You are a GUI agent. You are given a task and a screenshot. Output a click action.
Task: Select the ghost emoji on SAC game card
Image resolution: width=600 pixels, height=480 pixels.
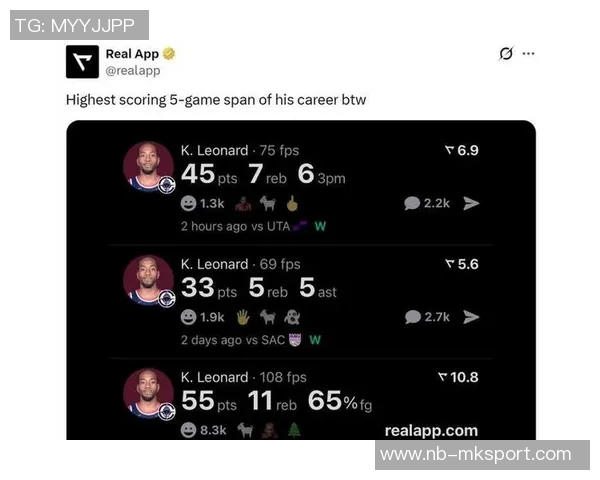pos(292,317)
